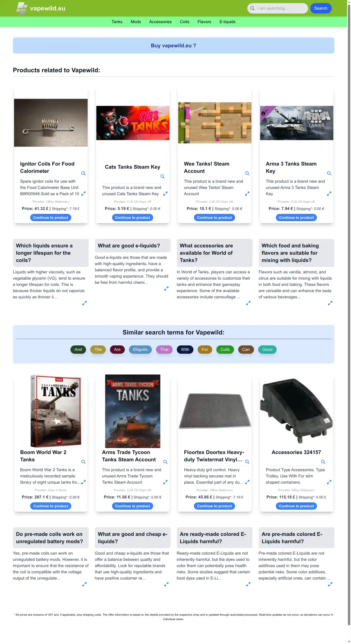Select the green 'Coils' search term tag
The image size is (351, 644).
225,350
